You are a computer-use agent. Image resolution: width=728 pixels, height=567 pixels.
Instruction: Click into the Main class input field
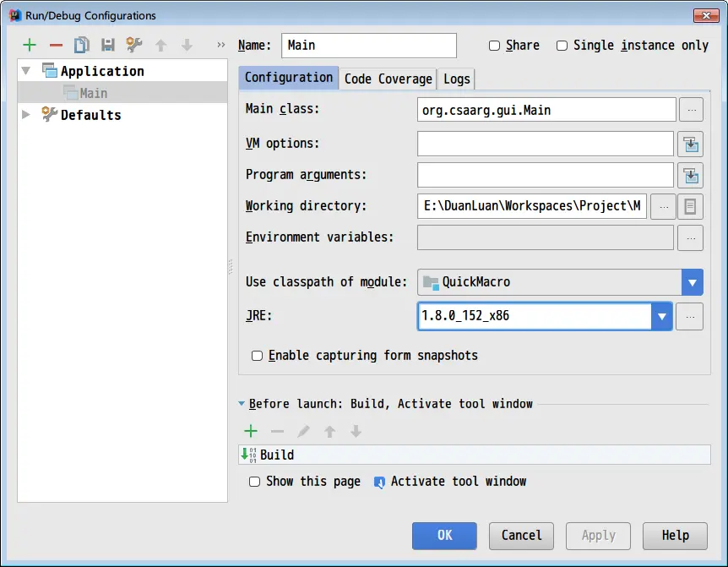tap(546, 110)
